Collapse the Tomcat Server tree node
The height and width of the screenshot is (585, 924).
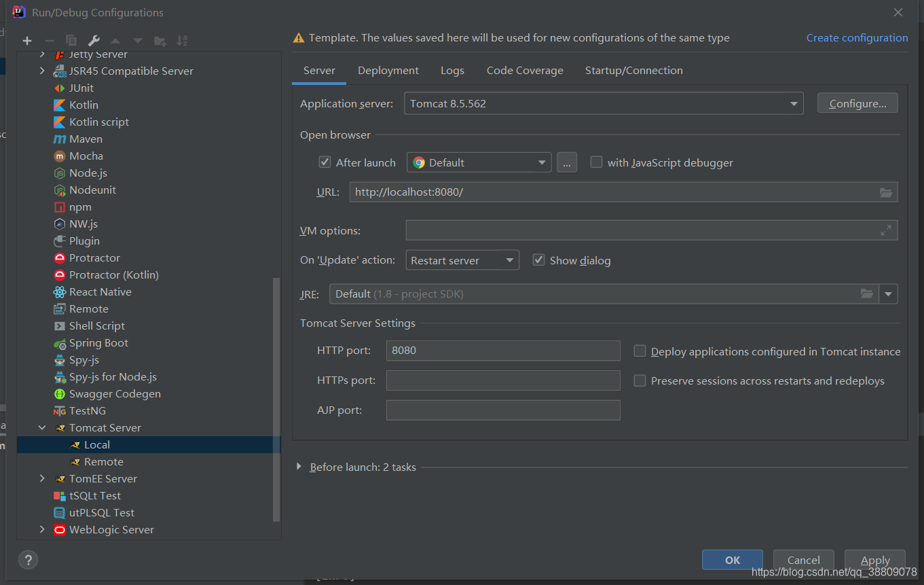pyautogui.click(x=42, y=427)
